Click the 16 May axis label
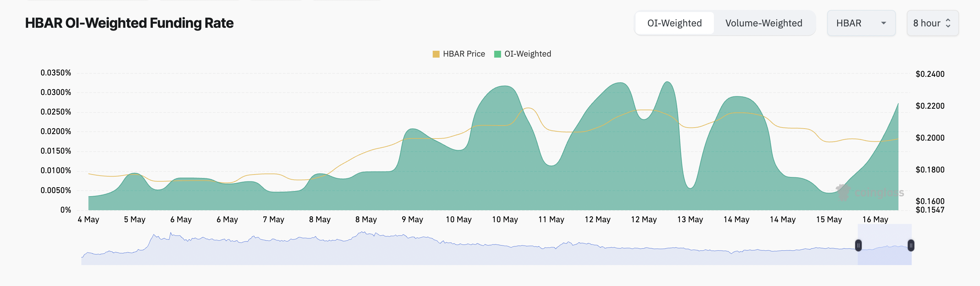980x286 pixels. pos(875,219)
